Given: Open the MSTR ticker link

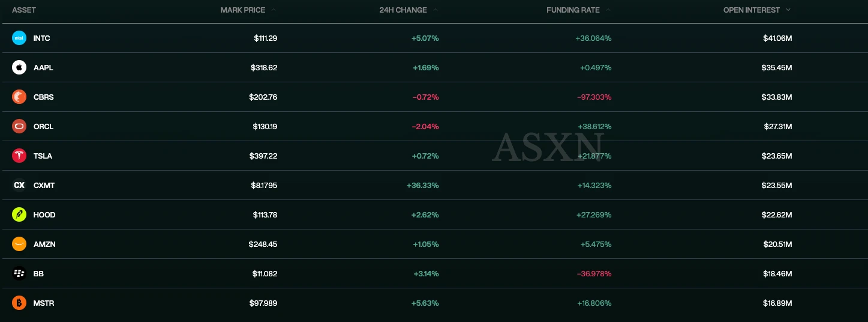Looking at the screenshot, I should point(44,303).
